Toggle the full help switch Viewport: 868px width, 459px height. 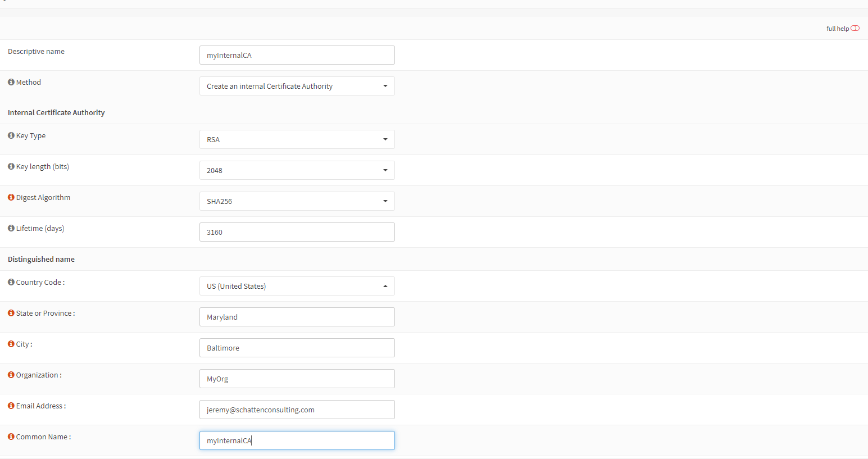coord(855,28)
